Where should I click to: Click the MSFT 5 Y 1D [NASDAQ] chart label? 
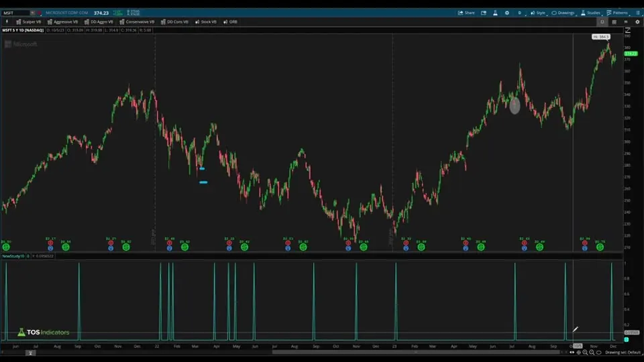[23, 30]
